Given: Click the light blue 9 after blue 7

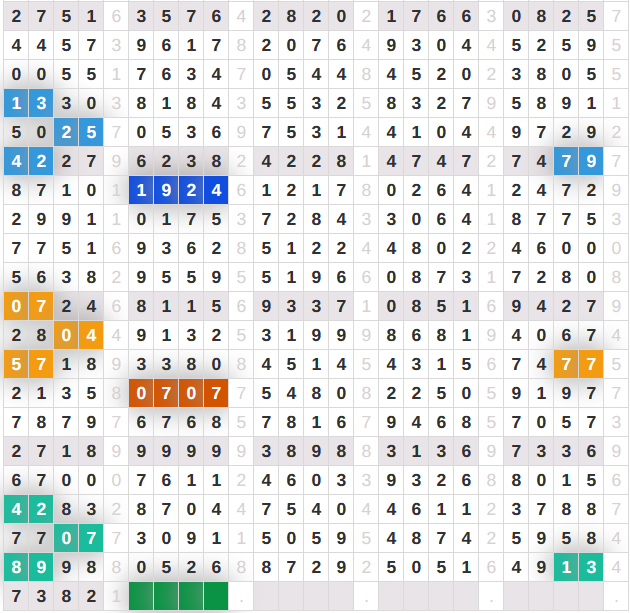Looking at the screenshot, I should point(592,161).
